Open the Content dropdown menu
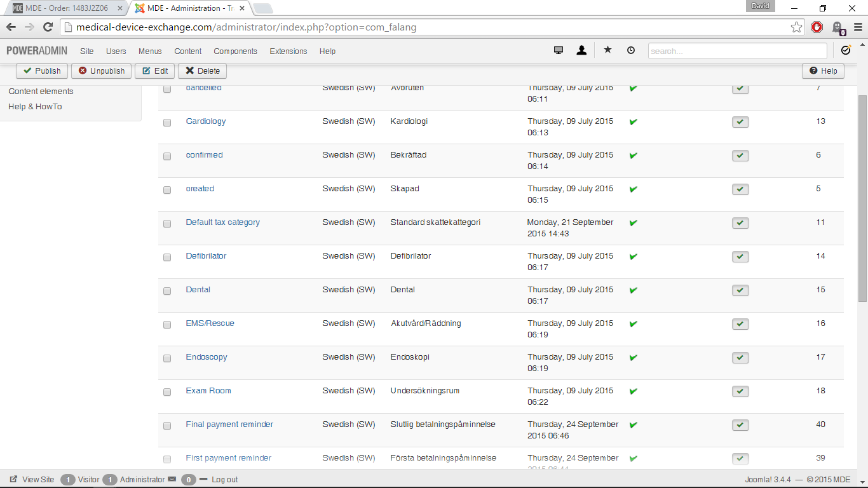 pyautogui.click(x=188, y=51)
